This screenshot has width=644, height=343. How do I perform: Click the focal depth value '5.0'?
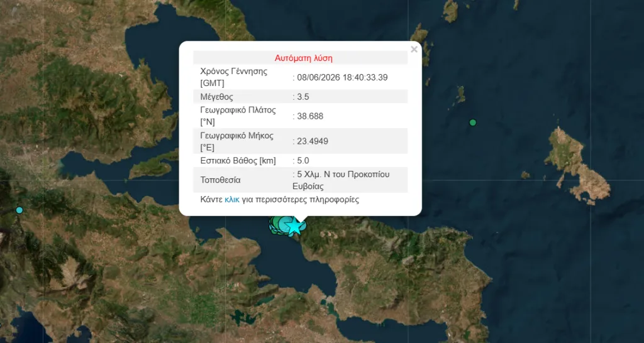[303, 160]
